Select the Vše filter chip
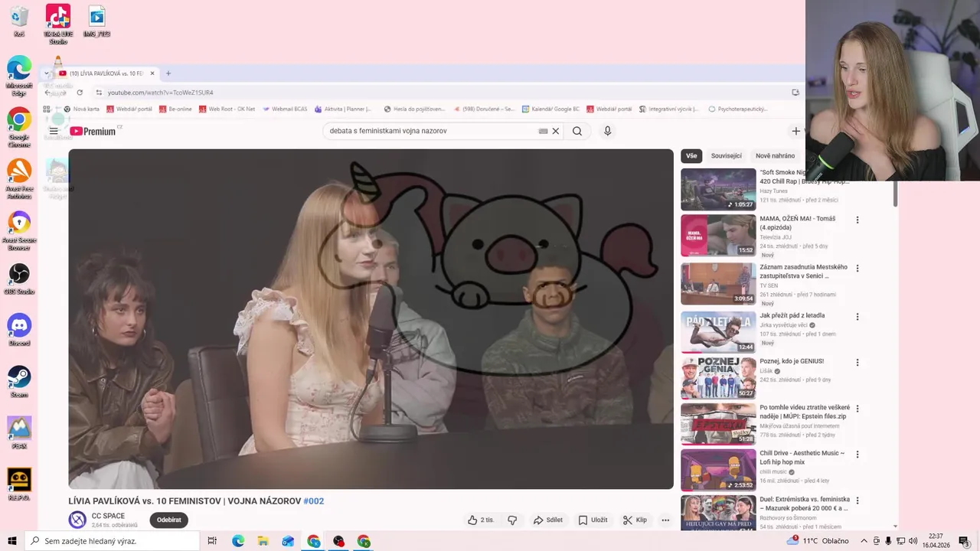 [x=691, y=155]
